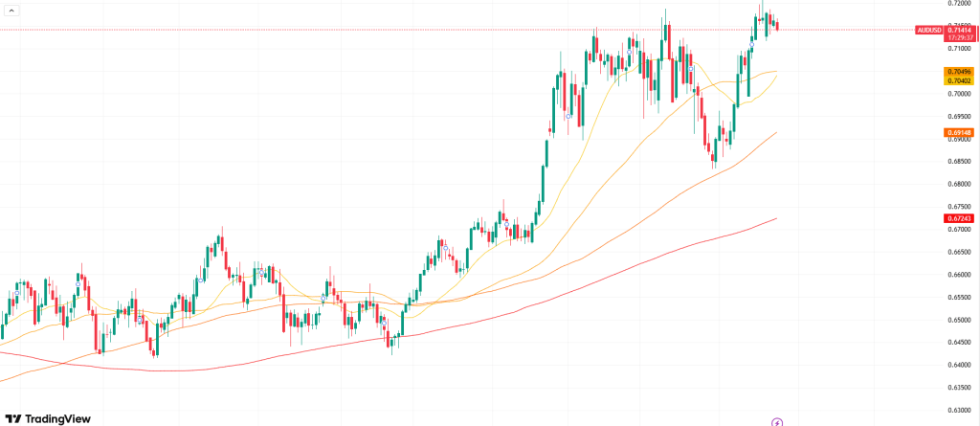Viewport: 980px width, 426px height.
Task: Click the 0.72000 price scale label
Action: [959, 4]
